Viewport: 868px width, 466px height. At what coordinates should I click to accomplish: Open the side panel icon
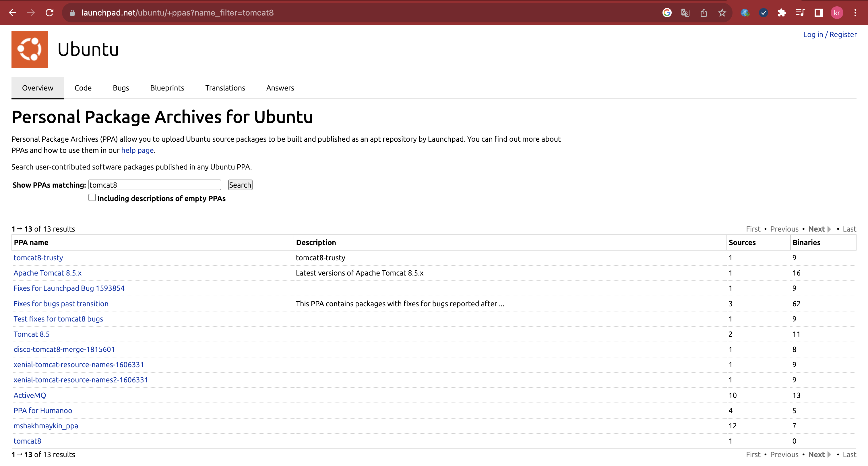click(x=818, y=13)
